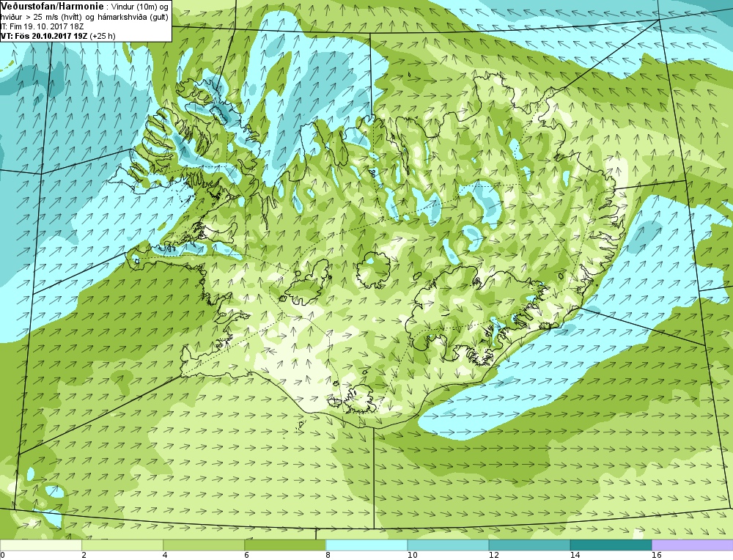Click the legend label '8'
The width and height of the screenshot is (733, 560).
pos(328,556)
